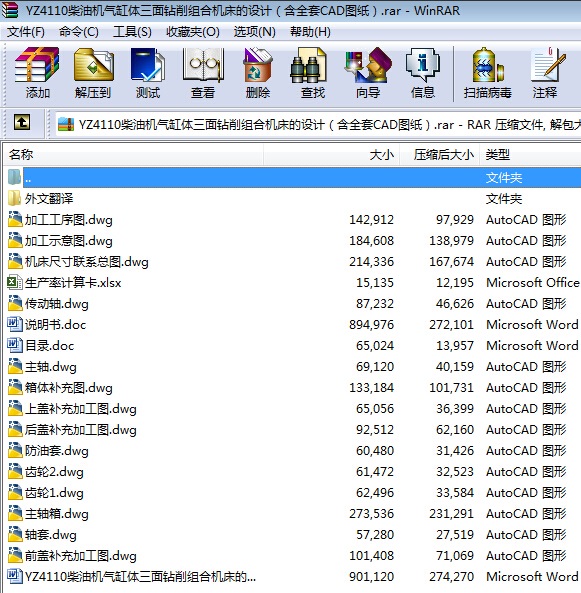The width and height of the screenshot is (581, 593).
Task: Open the 选项(N) menu
Action: pos(254,32)
